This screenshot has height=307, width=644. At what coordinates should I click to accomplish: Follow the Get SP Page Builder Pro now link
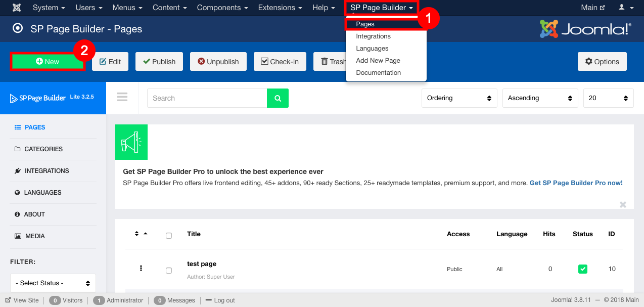click(576, 183)
